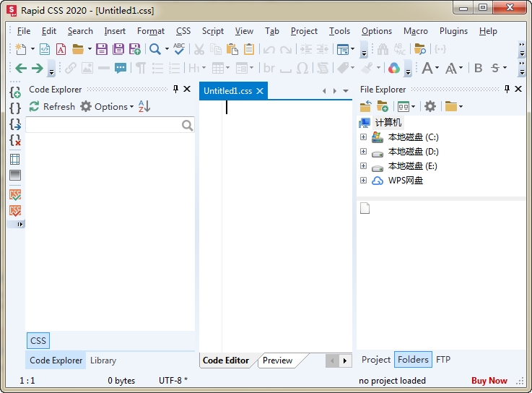Click the green forward arrow

38,69
